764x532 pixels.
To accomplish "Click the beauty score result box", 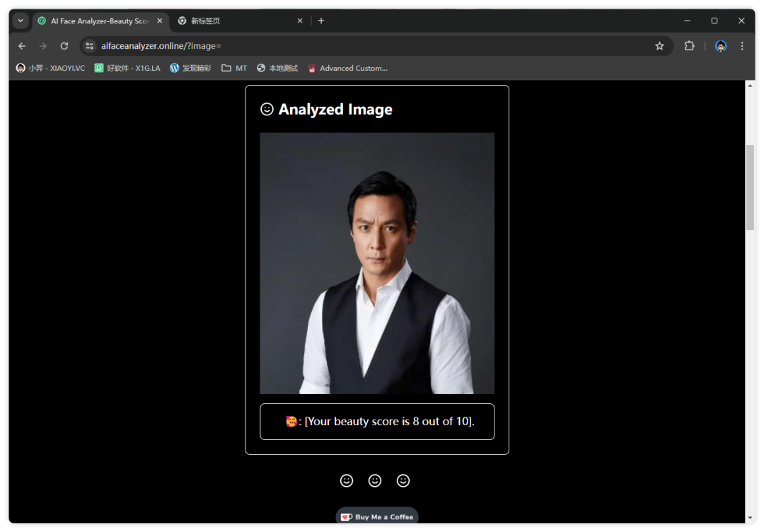I will (x=377, y=422).
